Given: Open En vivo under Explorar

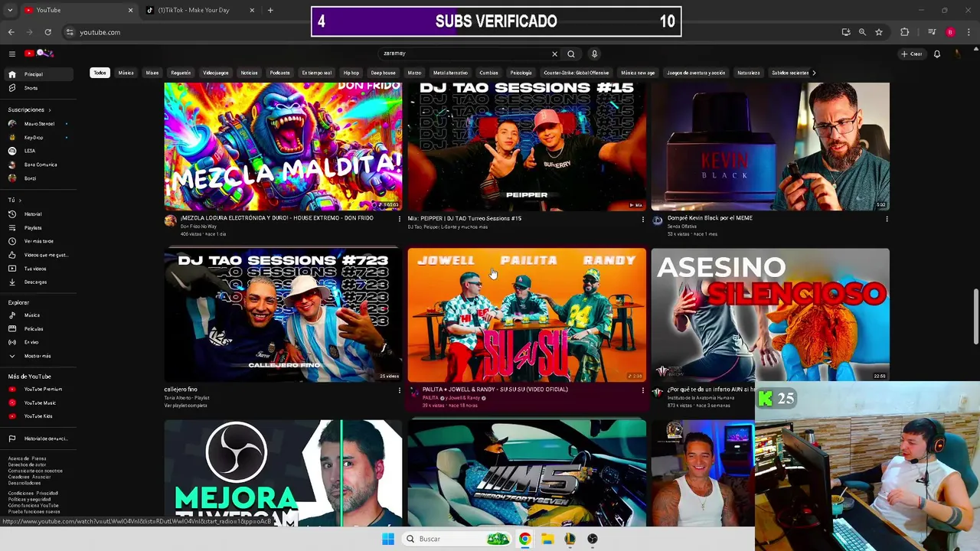Looking at the screenshot, I should (38, 342).
